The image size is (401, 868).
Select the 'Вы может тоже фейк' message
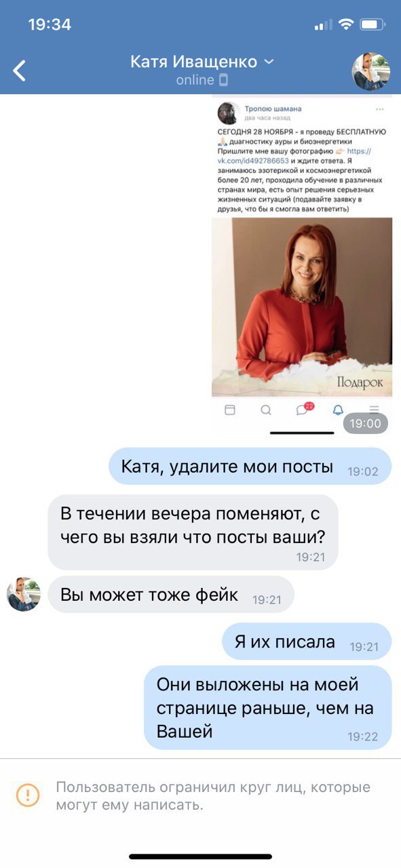point(171,595)
